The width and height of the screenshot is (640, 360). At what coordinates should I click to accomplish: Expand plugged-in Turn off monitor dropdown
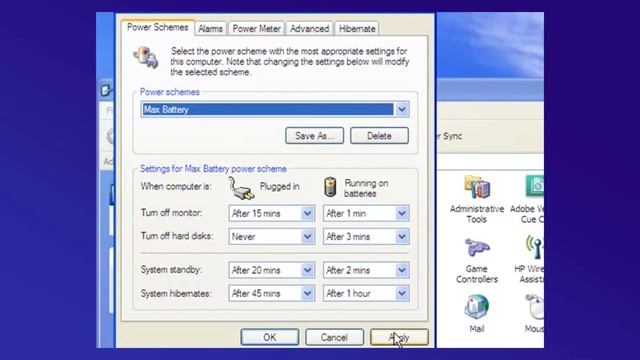click(x=308, y=213)
